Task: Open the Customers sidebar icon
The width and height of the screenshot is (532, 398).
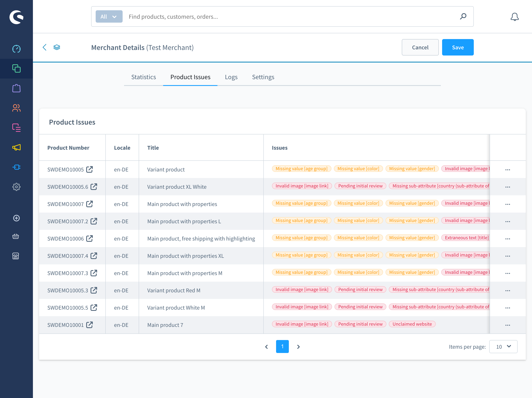Action: pyautogui.click(x=16, y=108)
